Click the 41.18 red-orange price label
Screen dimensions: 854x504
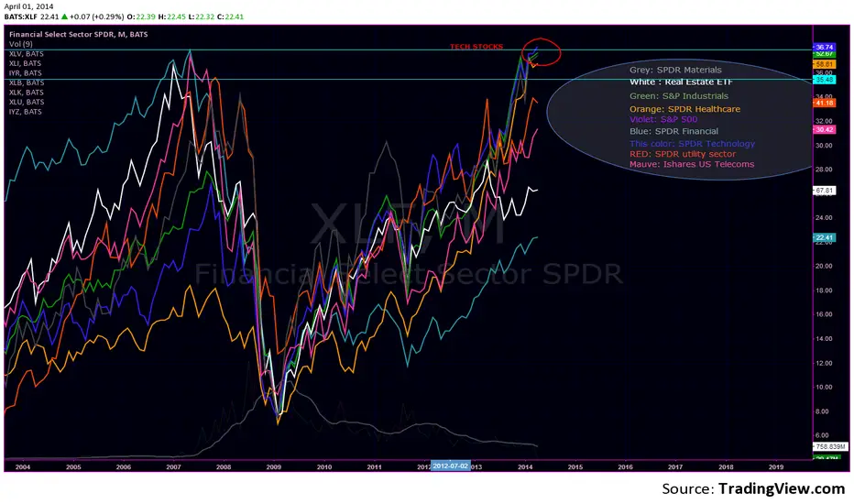click(x=825, y=103)
